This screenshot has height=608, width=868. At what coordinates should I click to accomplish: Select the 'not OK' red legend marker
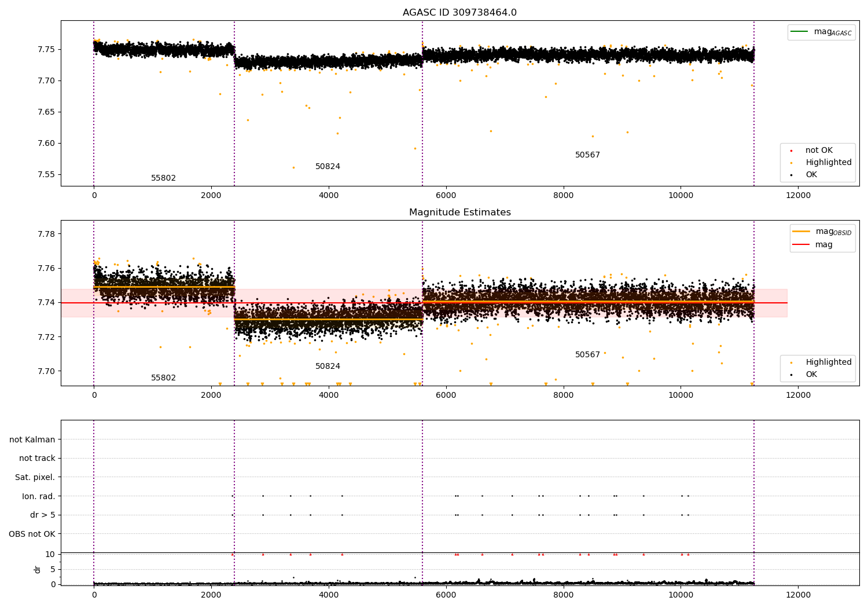[x=791, y=151]
